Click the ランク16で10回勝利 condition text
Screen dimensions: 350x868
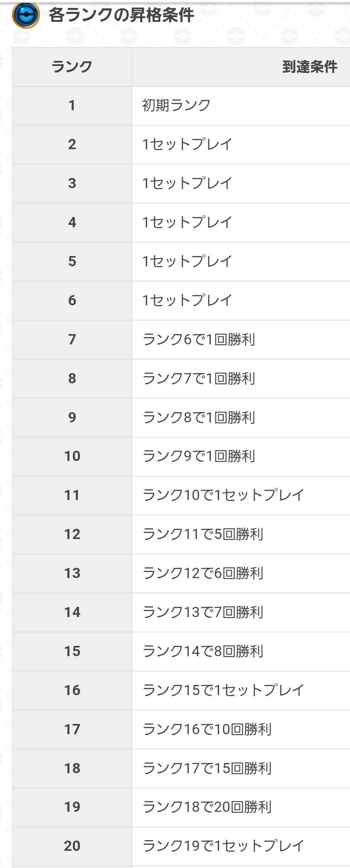coord(207,730)
